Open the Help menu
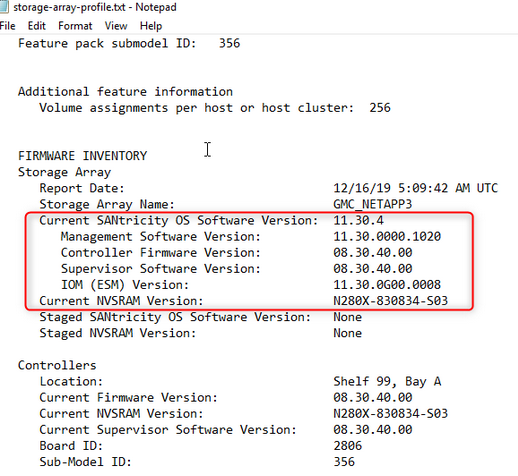 (x=151, y=26)
